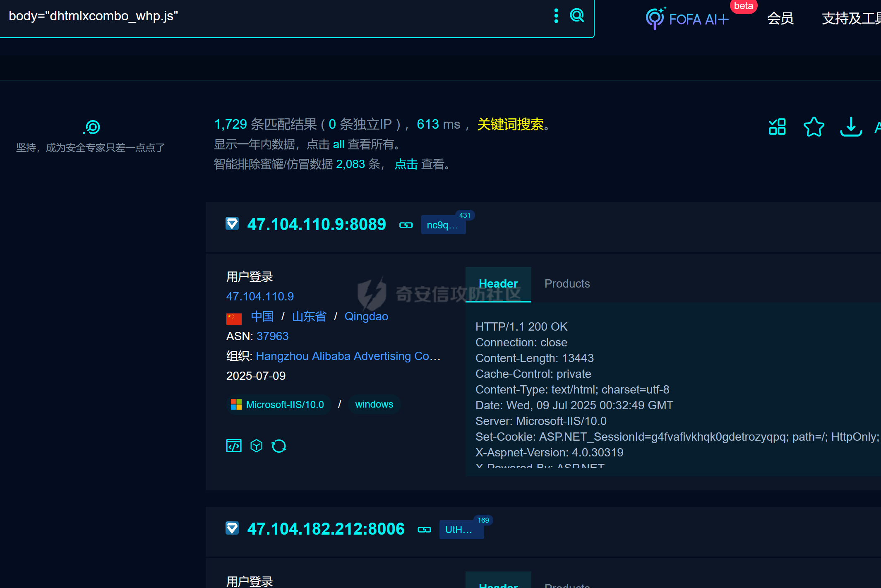Screen dimensions: 881x588
Task: Click the refresh icon under first result
Action: [x=279, y=446]
